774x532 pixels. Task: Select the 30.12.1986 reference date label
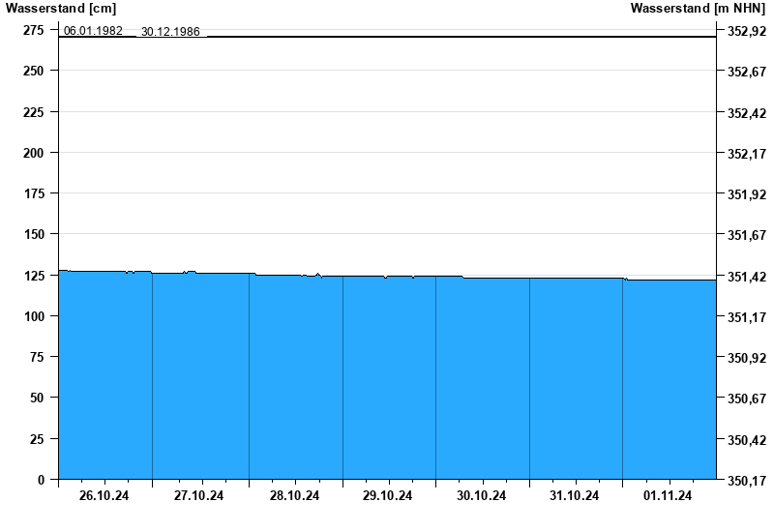[170, 31]
